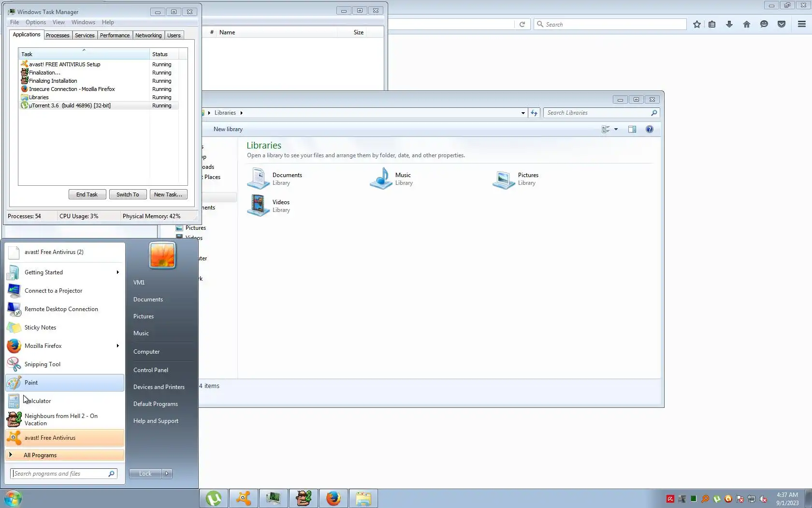Switch to the Services tab
Viewport: 812px width, 508px height.
[x=85, y=35]
